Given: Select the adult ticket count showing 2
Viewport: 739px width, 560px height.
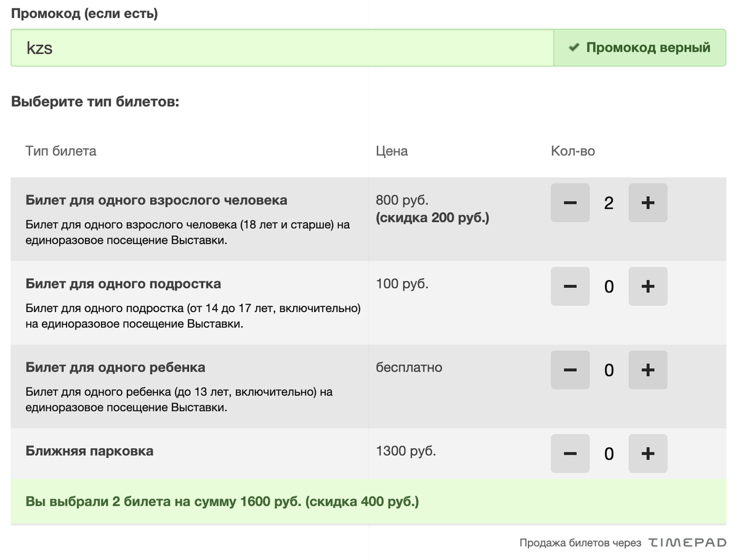Looking at the screenshot, I should coord(608,202).
